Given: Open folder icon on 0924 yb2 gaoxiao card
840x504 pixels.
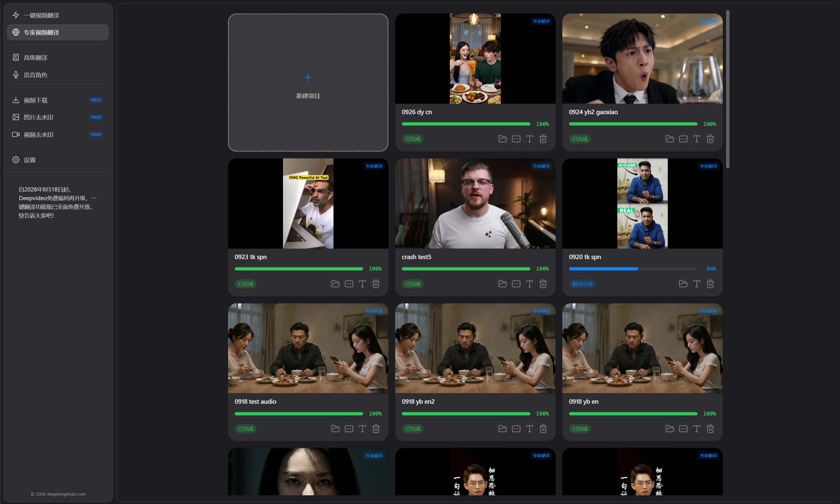Looking at the screenshot, I should click(x=669, y=139).
